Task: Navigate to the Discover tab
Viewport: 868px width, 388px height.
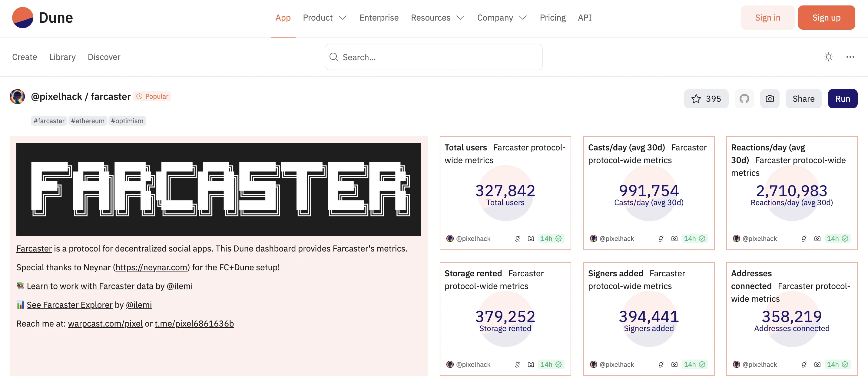Action: (104, 56)
